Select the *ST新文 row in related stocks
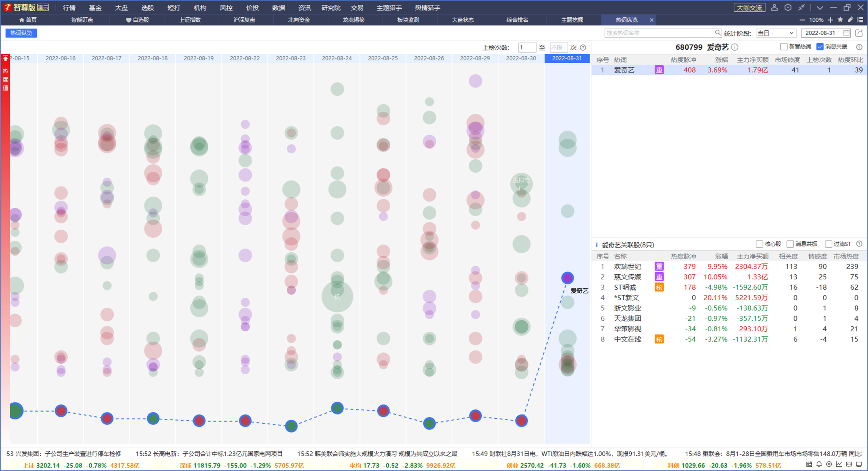 [729, 298]
